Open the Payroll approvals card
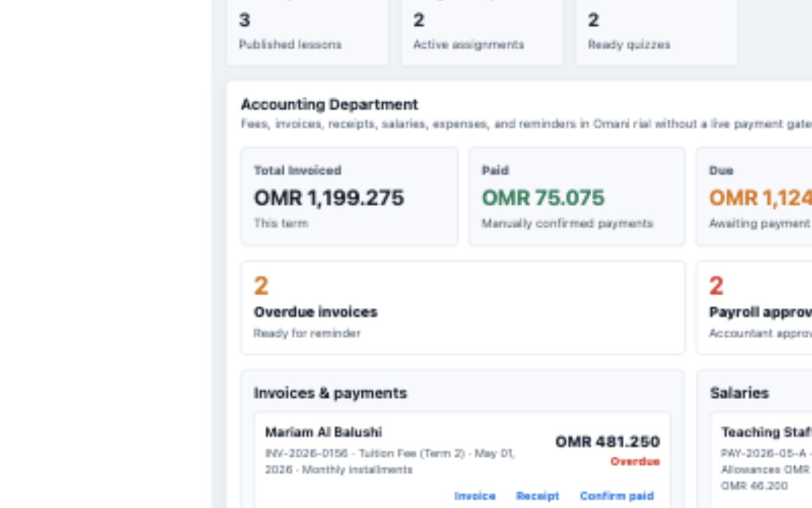The image size is (812, 508). point(754,308)
